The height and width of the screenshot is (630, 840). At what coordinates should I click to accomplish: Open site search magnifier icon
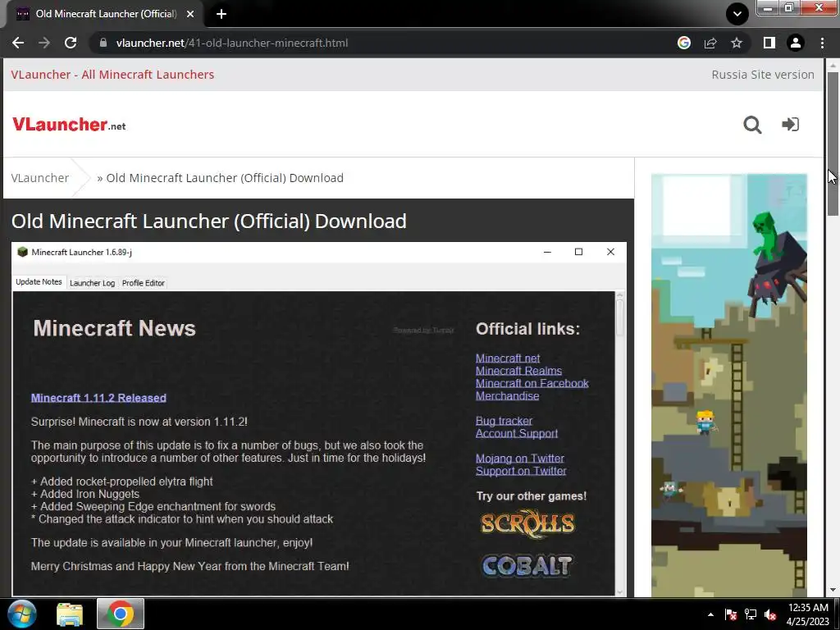752,125
